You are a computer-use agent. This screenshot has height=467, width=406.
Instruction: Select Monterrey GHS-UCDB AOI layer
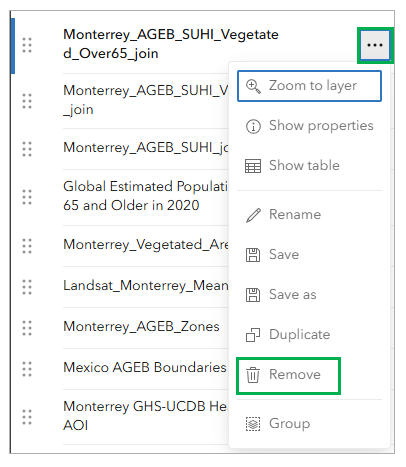click(x=145, y=416)
